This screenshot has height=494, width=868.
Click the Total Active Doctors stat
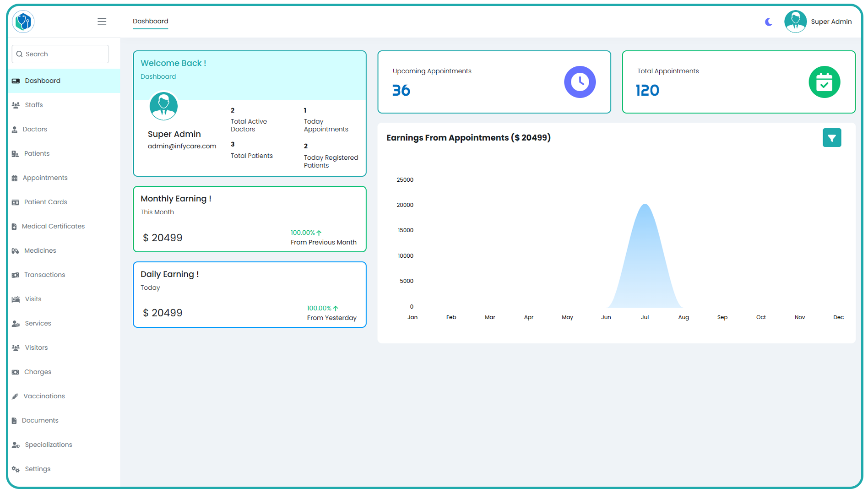coord(249,120)
